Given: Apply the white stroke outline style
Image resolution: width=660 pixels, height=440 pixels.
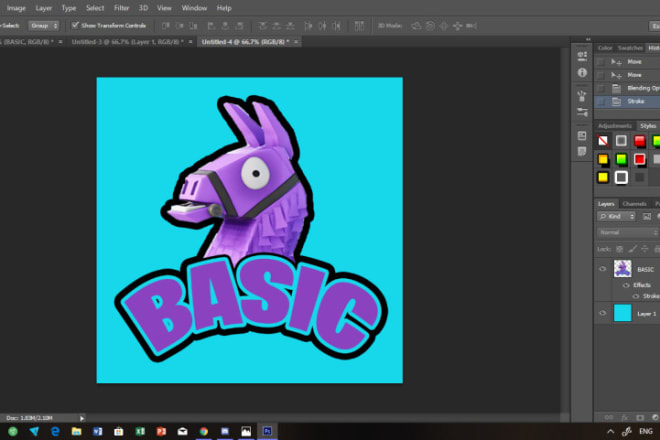Looking at the screenshot, I should [x=621, y=177].
